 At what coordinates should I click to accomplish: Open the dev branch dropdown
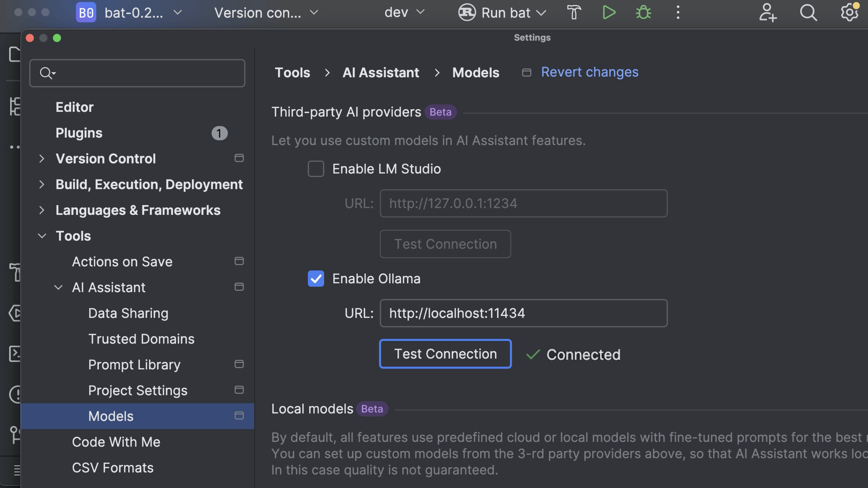pyautogui.click(x=404, y=13)
